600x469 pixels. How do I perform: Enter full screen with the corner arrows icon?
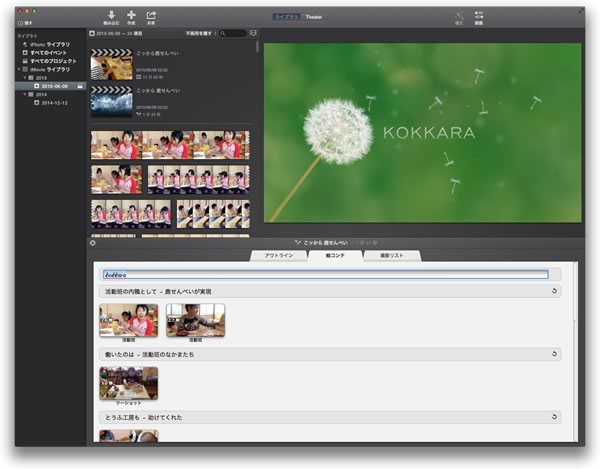[580, 11]
